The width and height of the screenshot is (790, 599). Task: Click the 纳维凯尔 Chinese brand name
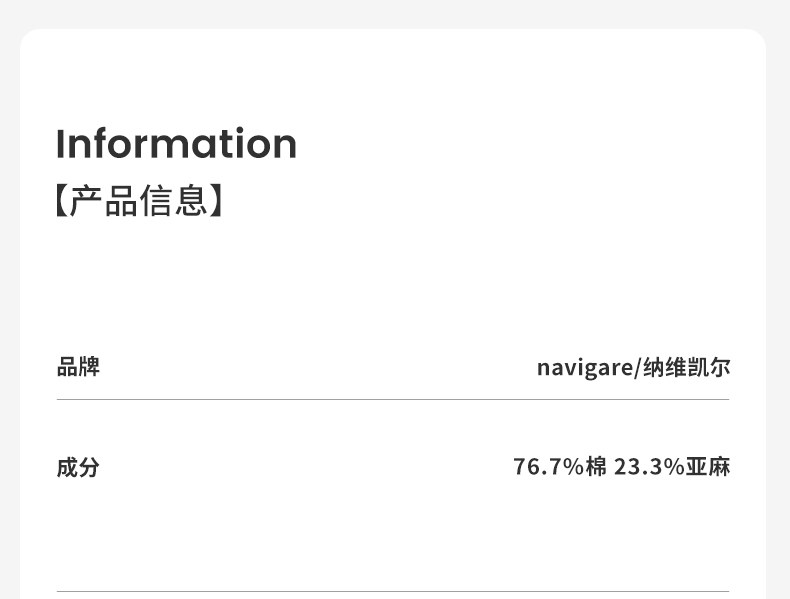686,368
